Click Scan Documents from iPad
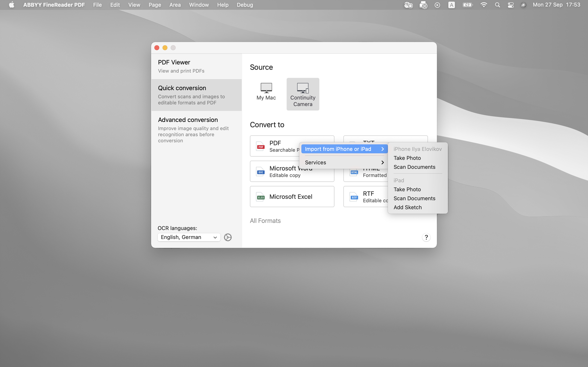This screenshot has height=367, width=588. point(414,198)
